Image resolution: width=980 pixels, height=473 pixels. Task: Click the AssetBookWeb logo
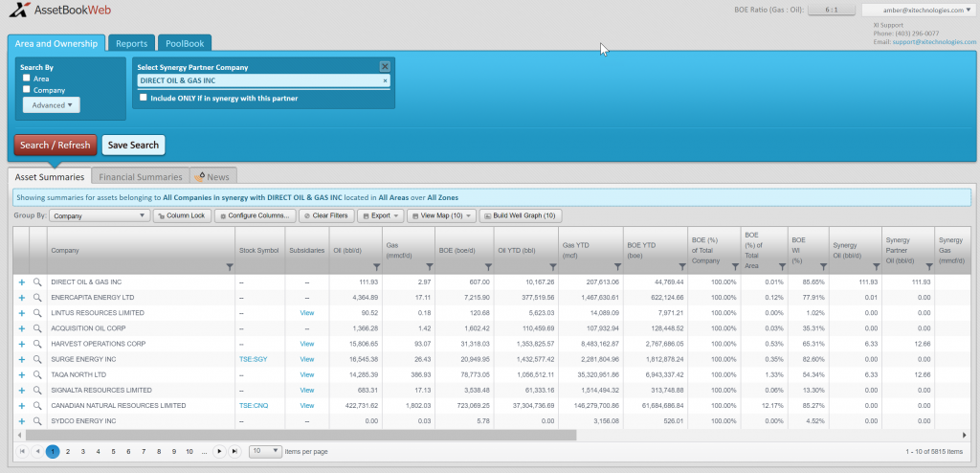point(60,10)
